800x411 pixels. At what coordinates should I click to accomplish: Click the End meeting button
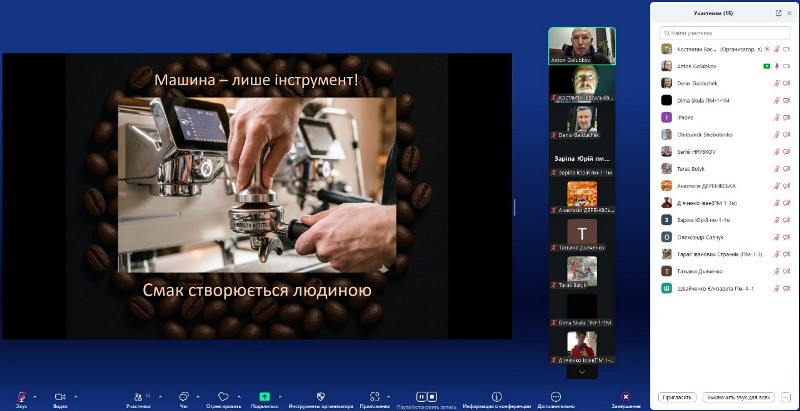pos(626,397)
